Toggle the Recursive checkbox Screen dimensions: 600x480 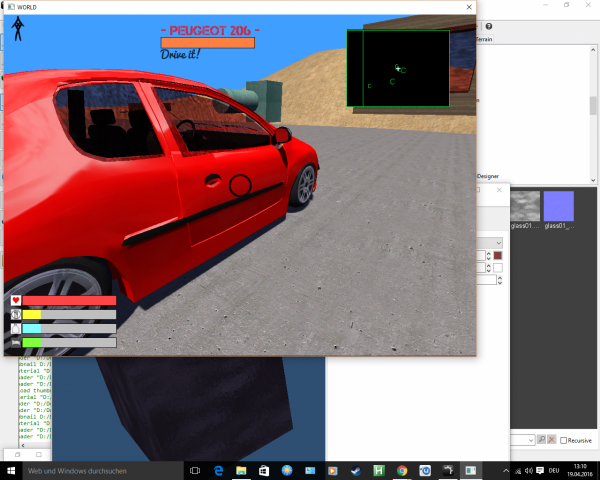click(565, 440)
